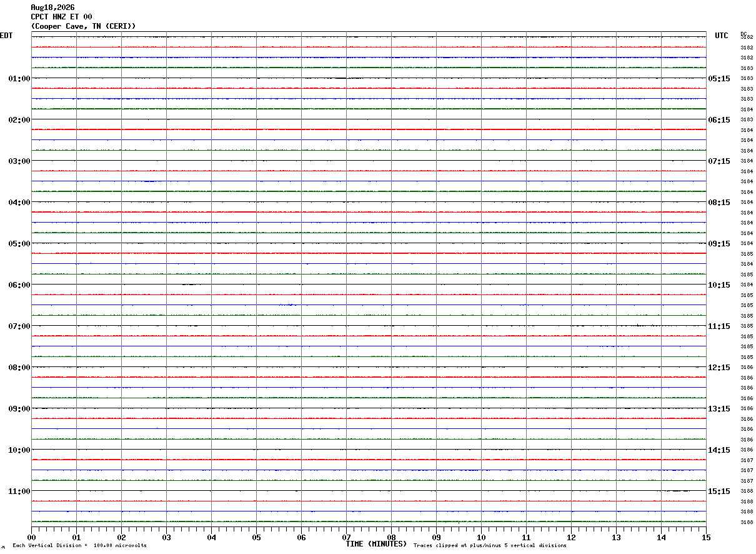756x554 pixels.
Task: Click minute 15 on the time axis
Action: pos(706,537)
